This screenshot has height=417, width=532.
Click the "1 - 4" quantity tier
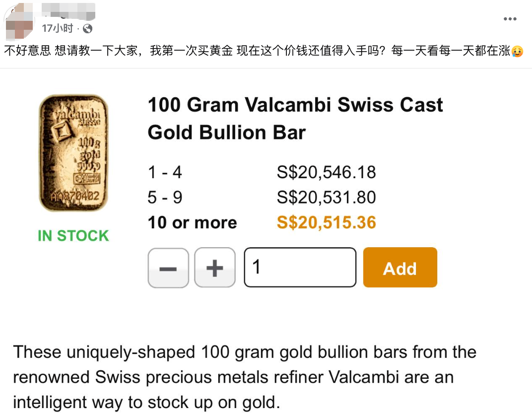point(165,172)
